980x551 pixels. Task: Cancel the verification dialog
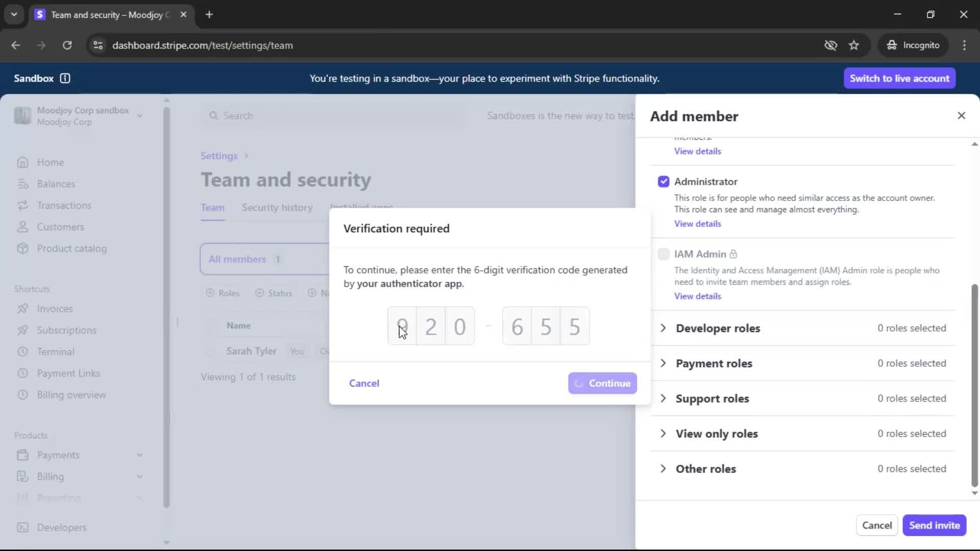click(x=364, y=383)
